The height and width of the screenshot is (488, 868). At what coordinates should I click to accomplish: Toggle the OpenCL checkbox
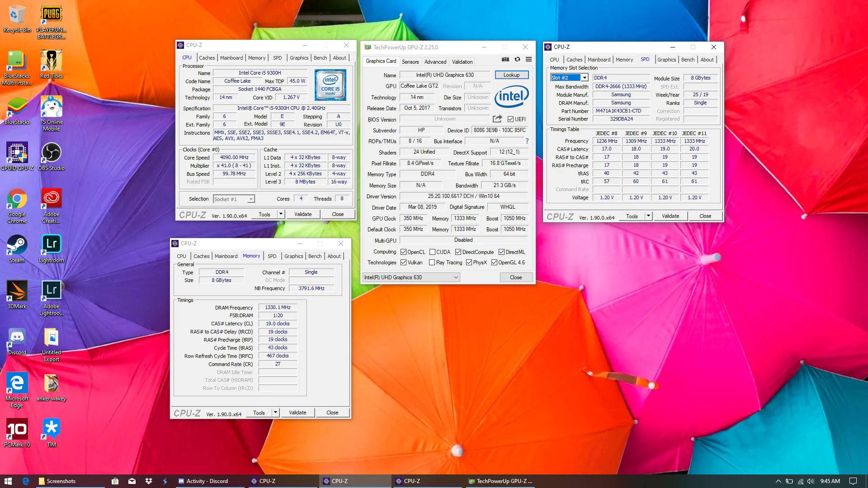(403, 252)
